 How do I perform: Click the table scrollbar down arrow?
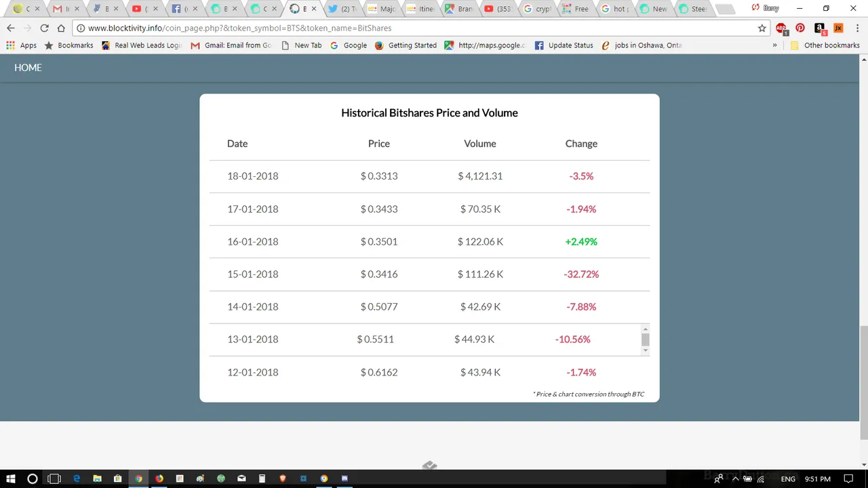coord(645,350)
